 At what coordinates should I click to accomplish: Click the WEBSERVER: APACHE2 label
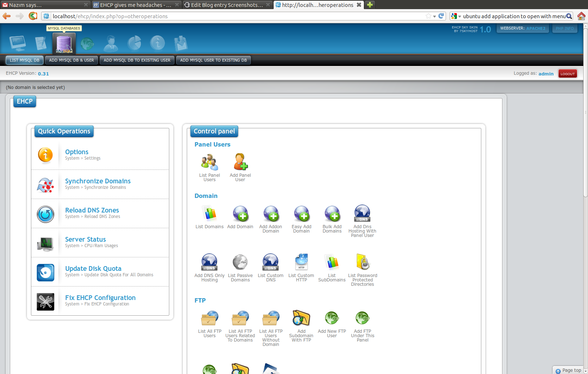point(523,28)
